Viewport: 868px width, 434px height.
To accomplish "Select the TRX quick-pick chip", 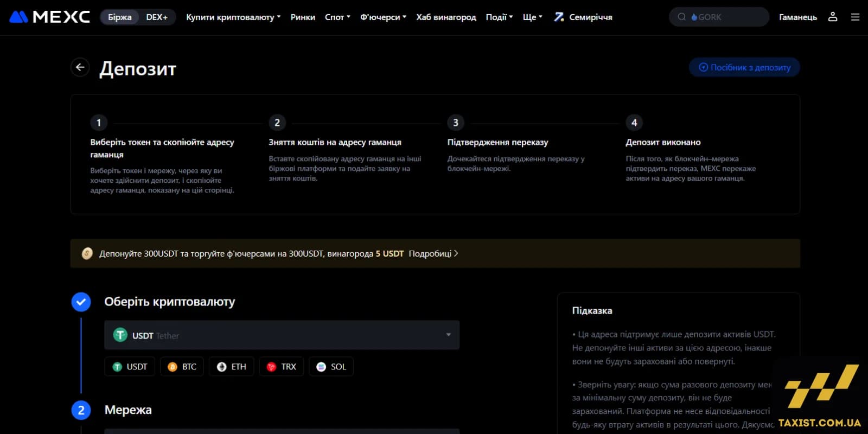I will [x=281, y=367].
